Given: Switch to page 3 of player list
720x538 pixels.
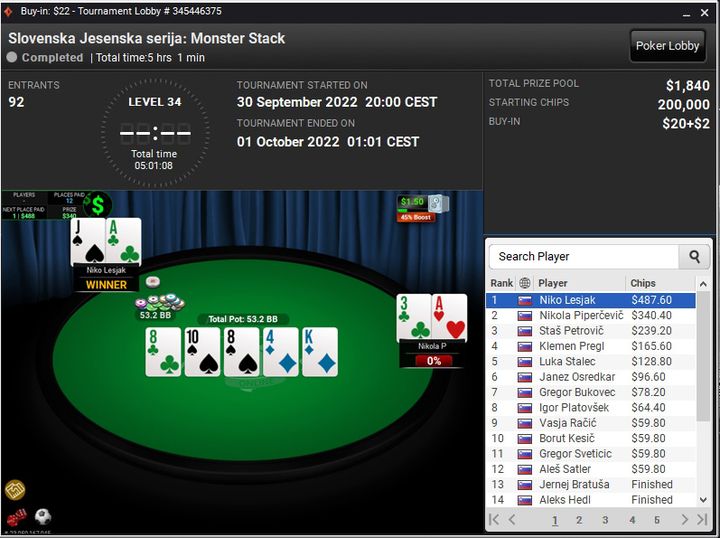Looking at the screenshot, I should (605, 520).
